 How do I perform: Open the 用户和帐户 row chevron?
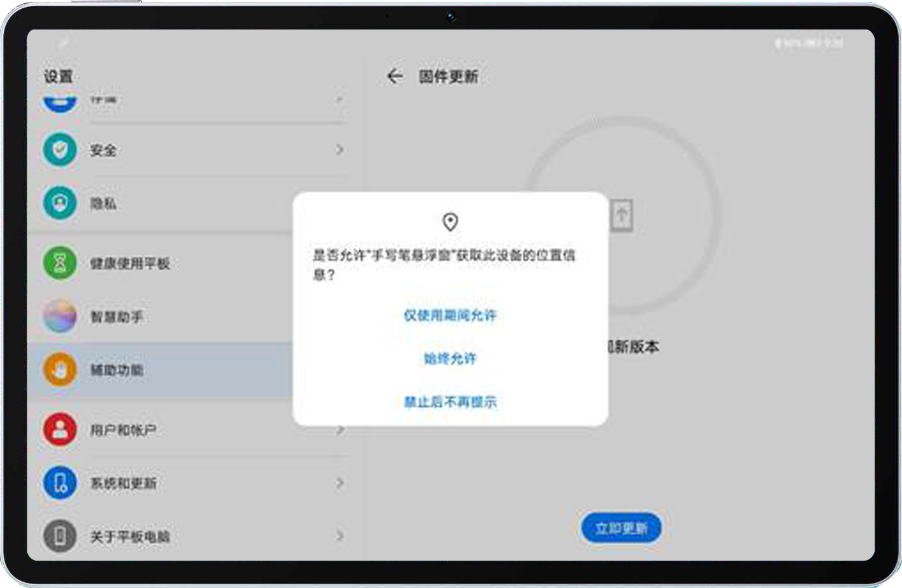(340, 430)
